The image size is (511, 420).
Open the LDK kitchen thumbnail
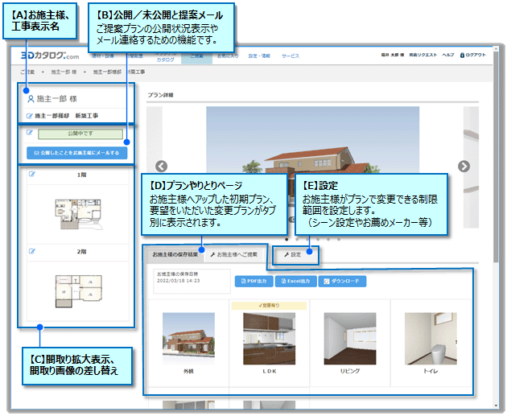pyautogui.click(x=270, y=337)
